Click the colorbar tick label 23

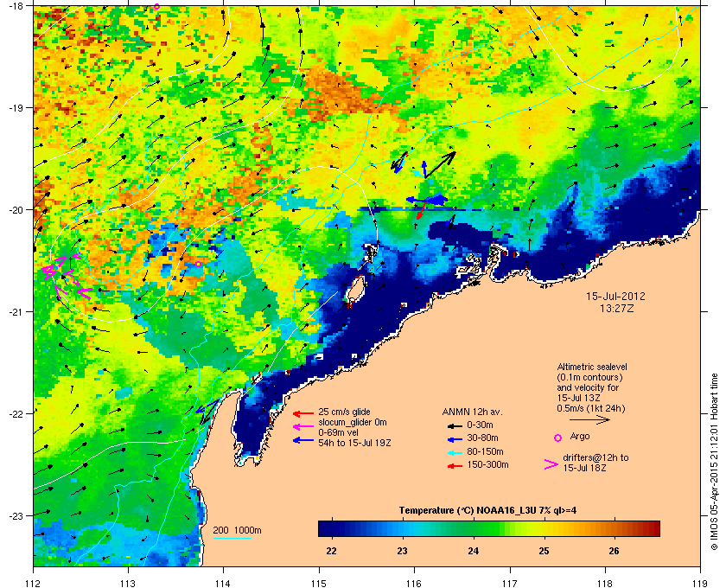pos(403,551)
